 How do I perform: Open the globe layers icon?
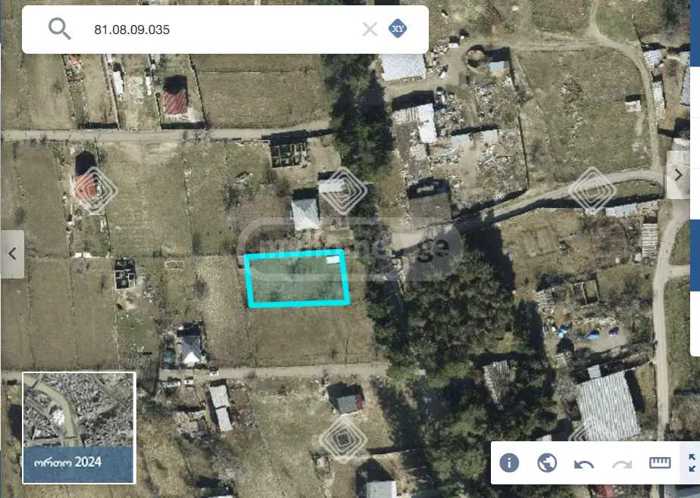tap(547, 463)
